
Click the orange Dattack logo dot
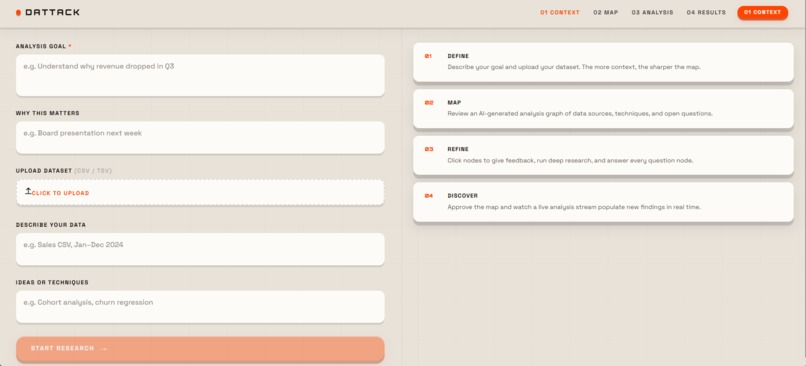coord(19,12)
